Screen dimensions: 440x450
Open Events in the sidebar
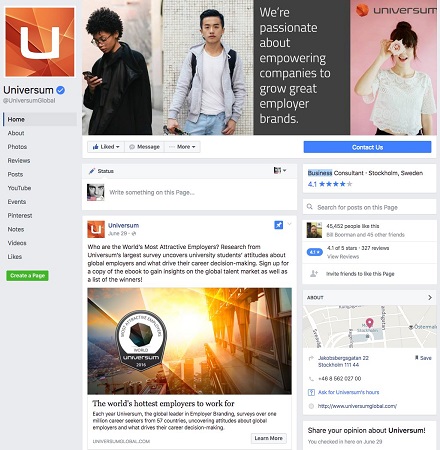(x=17, y=202)
